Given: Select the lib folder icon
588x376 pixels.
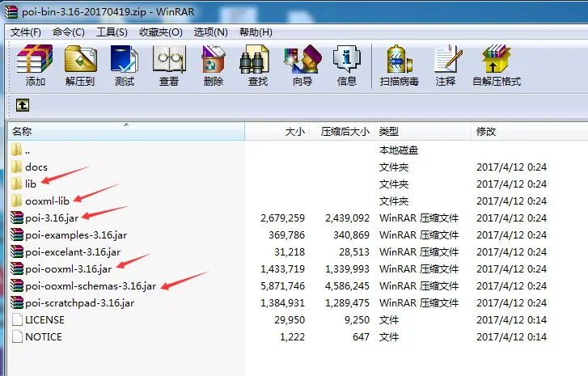Looking at the screenshot, I should coord(16,184).
